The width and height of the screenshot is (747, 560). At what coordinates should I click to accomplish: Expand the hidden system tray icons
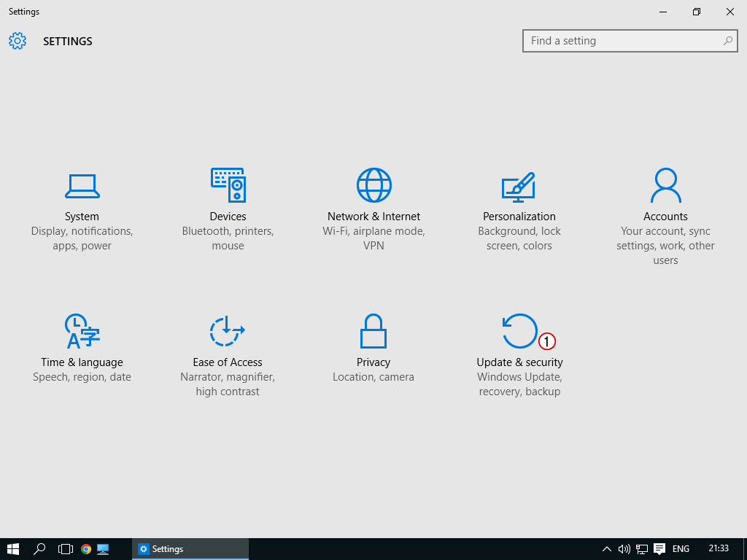606,549
